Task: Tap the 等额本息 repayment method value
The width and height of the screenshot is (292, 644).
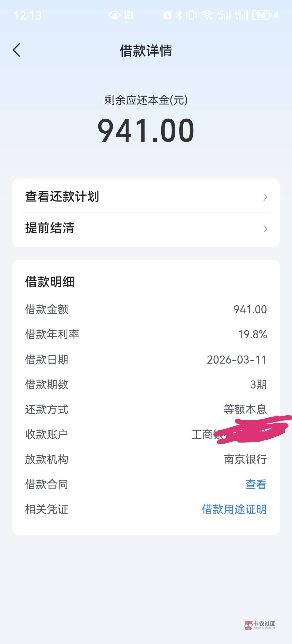Action: (x=245, y=409)
